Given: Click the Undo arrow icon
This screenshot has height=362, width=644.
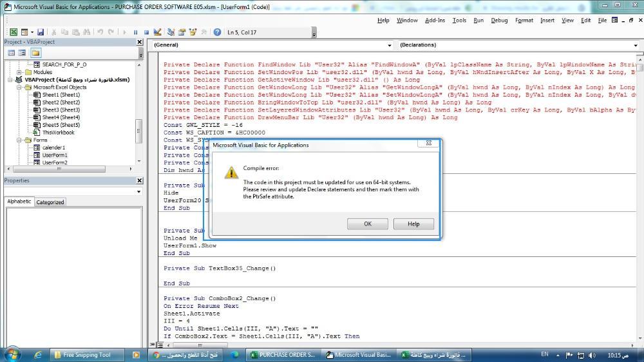Looking at the screenshot, I should [100, 32].
